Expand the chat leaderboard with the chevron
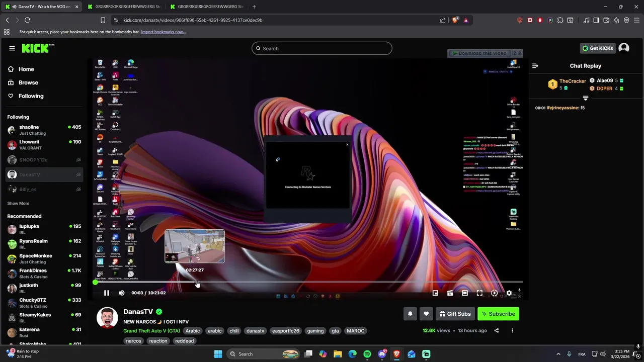644x362 pixels. (585, 98)
